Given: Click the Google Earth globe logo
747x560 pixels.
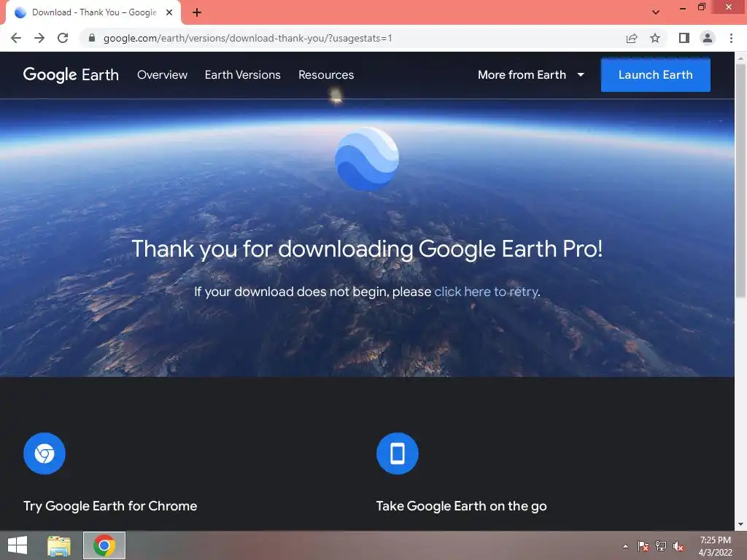Looking at the screenshot, I should point(368,159).
